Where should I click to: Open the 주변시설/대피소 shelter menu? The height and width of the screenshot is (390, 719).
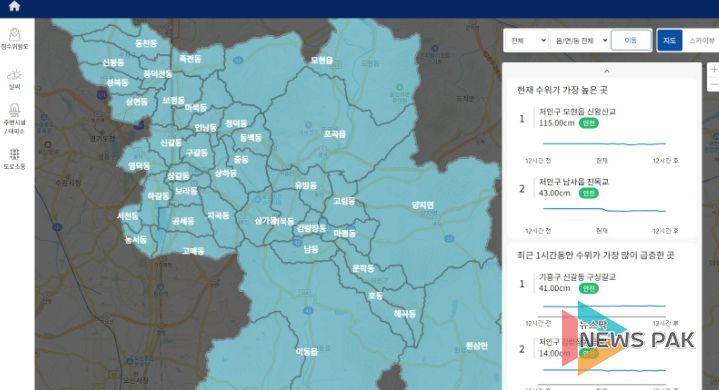point(15,119)
